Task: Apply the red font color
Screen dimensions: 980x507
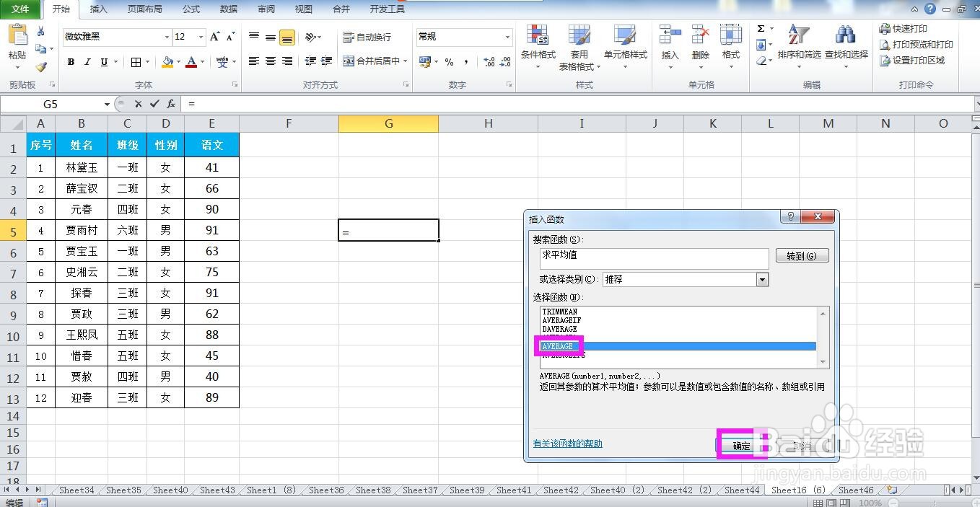Action: (x=191, y=62)
